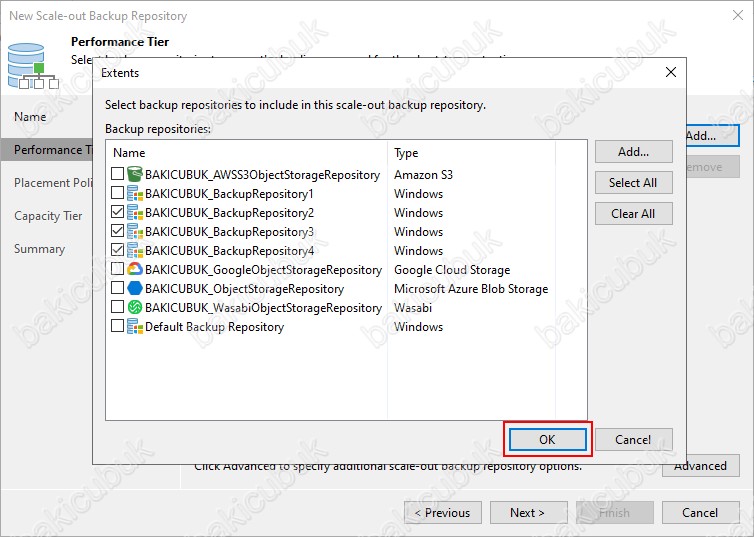The width and height of the screenshot is (754, 537).
Task: Click the BackupRepository4 Windows server icon
Action: click(x=135, y=250)
